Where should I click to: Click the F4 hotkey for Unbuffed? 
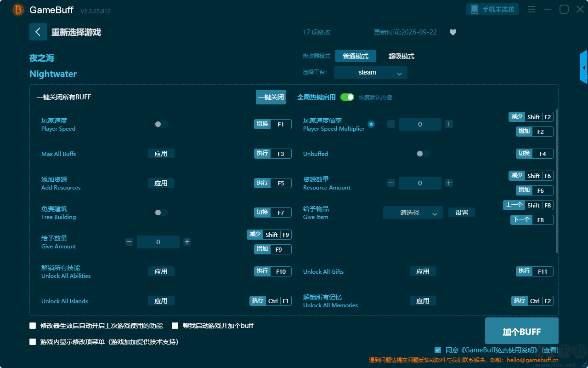click(x=535, y=154)
